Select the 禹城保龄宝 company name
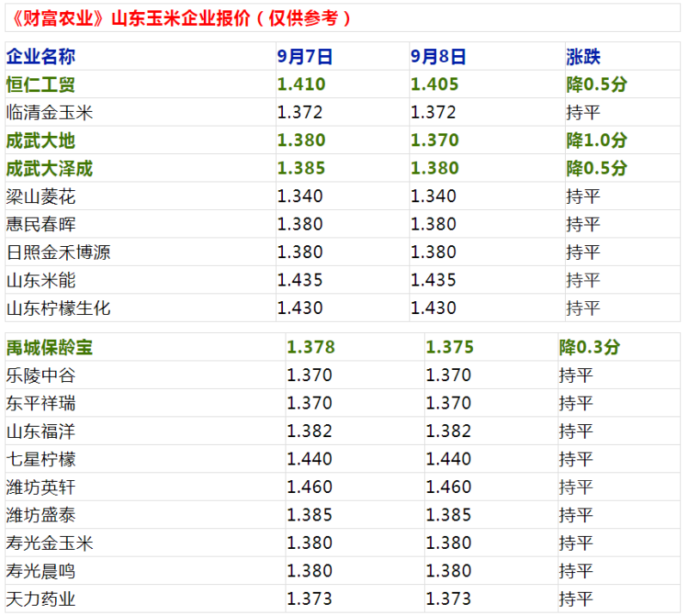Viewport: 688px width, 616px height. pyautogui.click(x=49, y=348)
